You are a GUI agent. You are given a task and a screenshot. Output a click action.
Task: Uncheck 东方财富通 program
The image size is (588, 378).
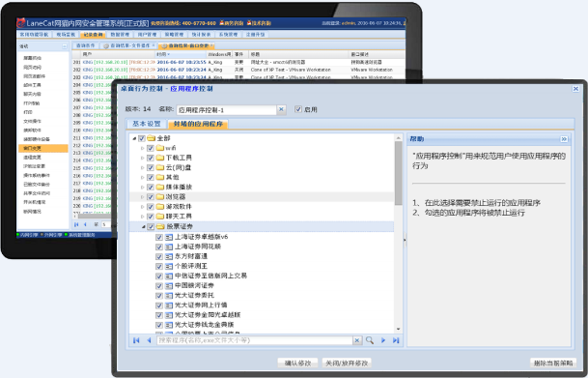pyautogui.click(x=159, y=256)
